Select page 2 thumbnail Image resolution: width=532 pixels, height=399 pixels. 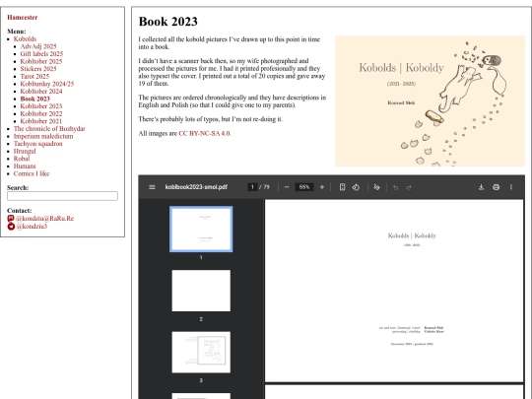click(x=201, y=291)
